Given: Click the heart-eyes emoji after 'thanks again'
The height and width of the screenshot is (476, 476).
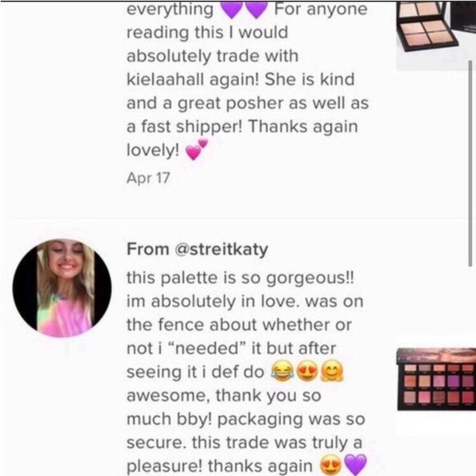Looking at the screenshot, I should coord(331,465).
